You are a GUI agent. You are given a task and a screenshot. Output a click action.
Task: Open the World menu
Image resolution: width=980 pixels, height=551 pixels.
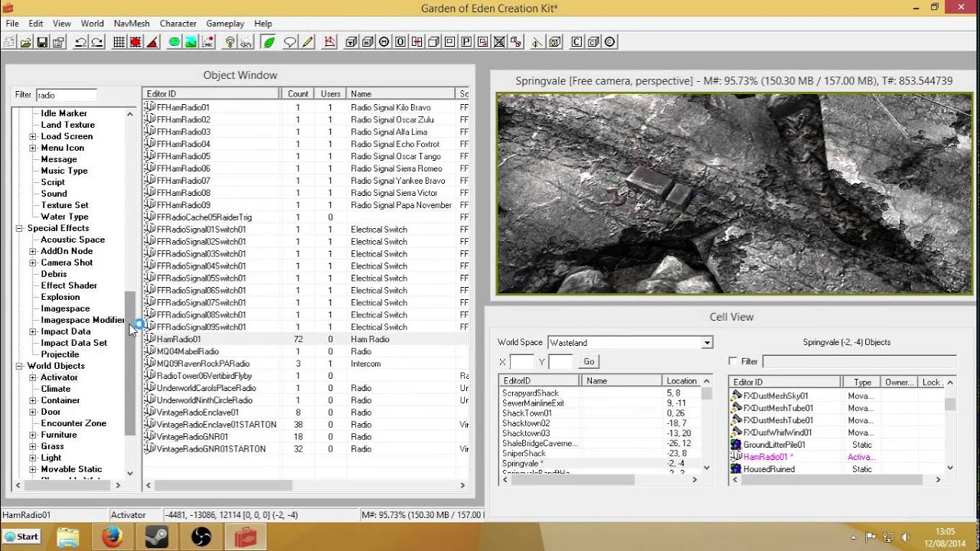click(x=92, y=24)
